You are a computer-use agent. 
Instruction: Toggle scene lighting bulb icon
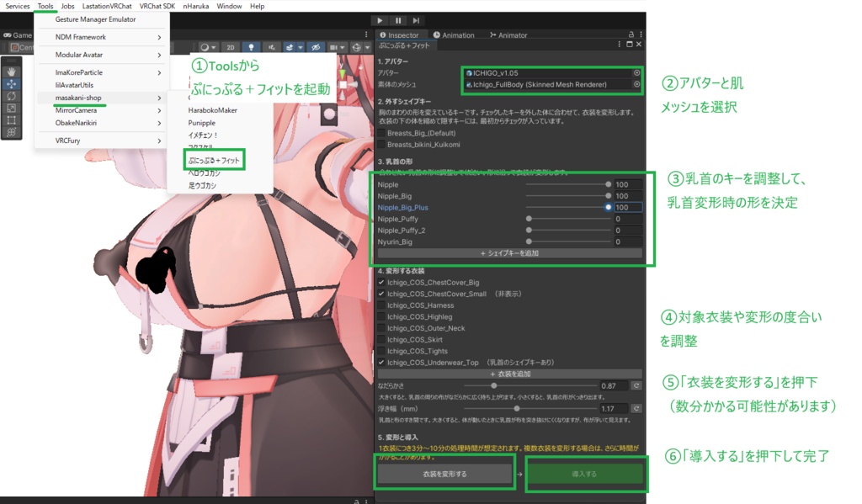251,47
